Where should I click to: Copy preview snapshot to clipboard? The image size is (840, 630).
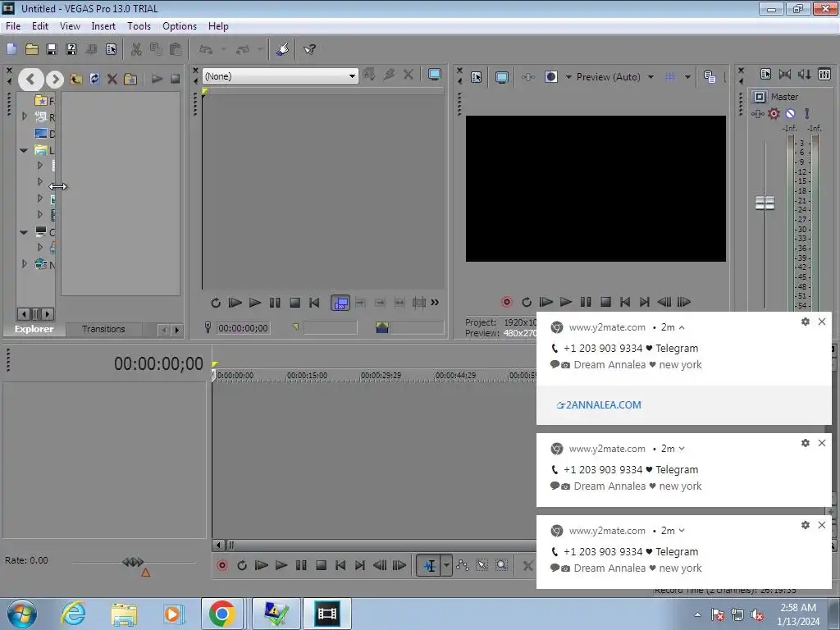(x=710, y=77)
